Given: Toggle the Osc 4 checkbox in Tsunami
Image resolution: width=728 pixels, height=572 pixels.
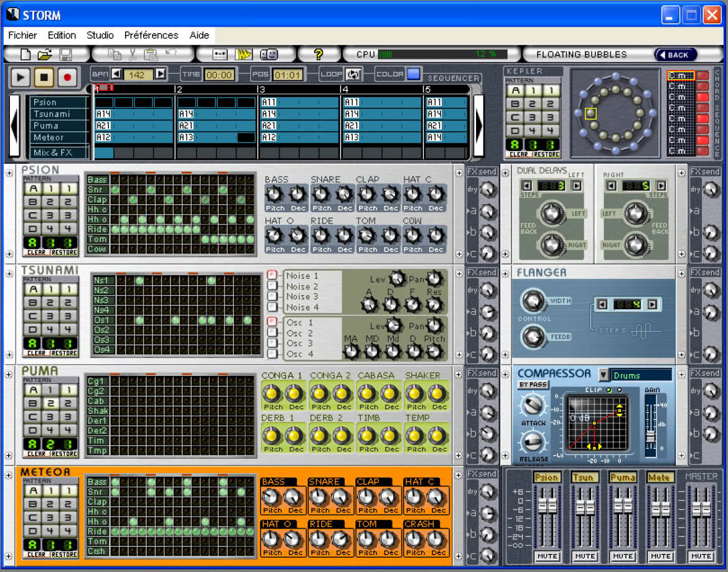Looking at the screenshot, I should point(273,354).
